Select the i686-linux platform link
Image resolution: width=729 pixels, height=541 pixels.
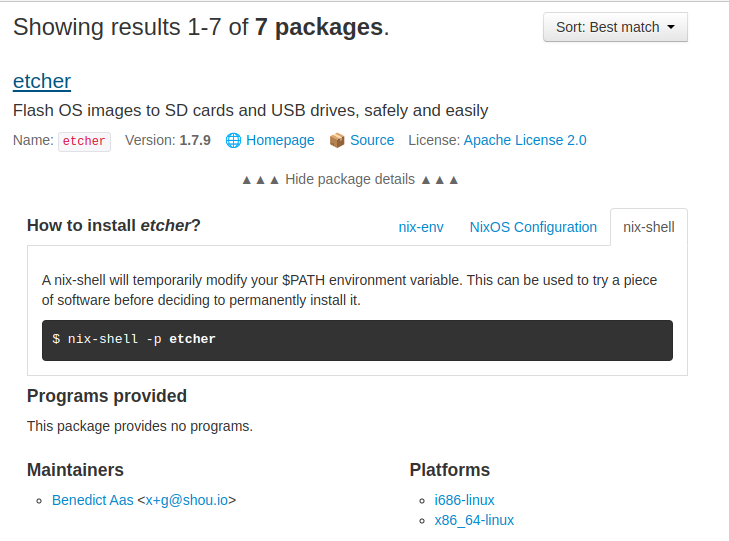[464, 500]
